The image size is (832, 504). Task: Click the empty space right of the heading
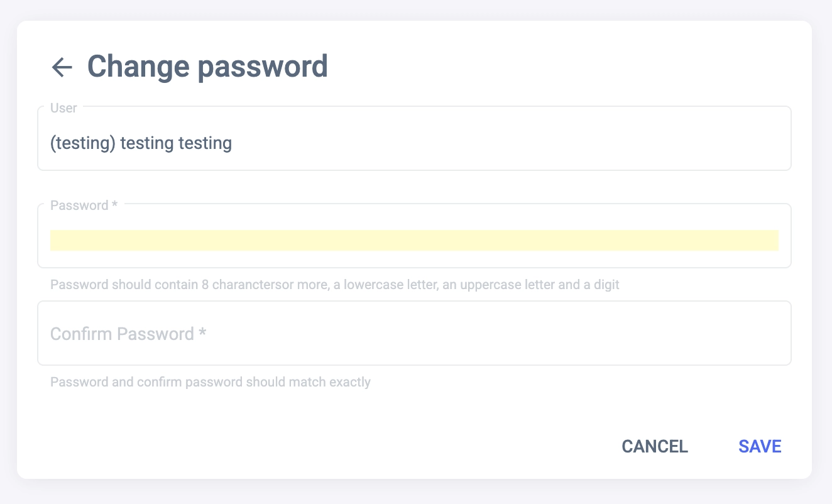coord(566,67)
